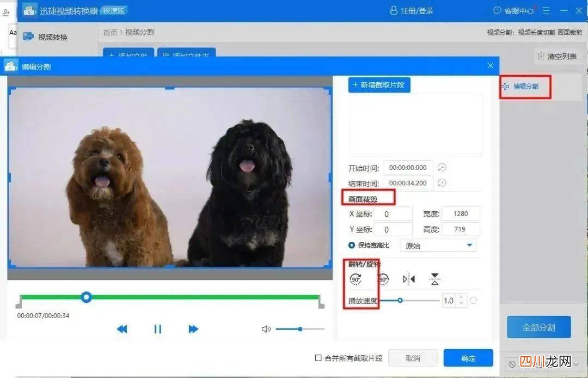Increase playback speed stepper up arrow
Screen dimensions: 588x378
(x=462, y=297)
